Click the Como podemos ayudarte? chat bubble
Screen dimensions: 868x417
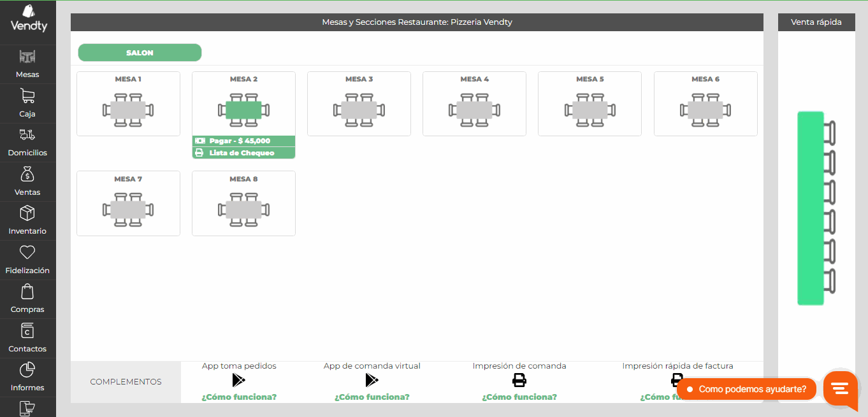tap(746, 389)
